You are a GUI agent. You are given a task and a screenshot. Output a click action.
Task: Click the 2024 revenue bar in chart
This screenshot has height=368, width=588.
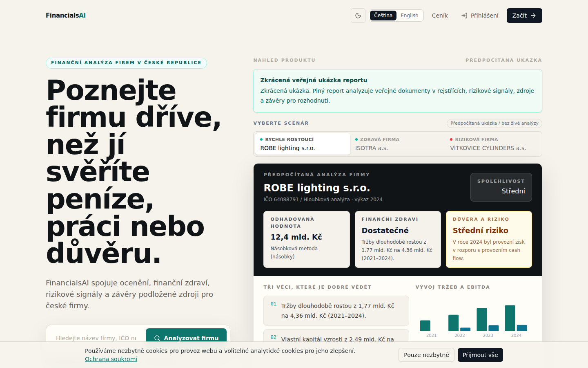point(510,318)
